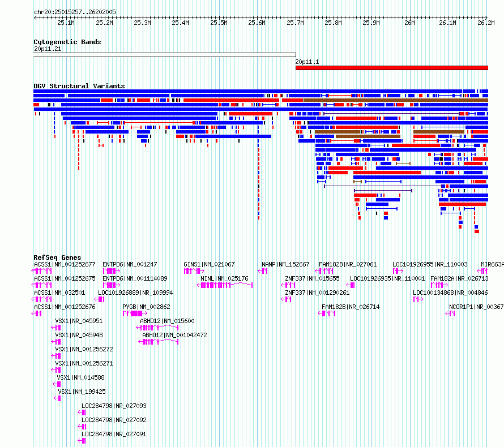Click the 25.7M ruler tick label
The image size is (504, 447).
295,23
